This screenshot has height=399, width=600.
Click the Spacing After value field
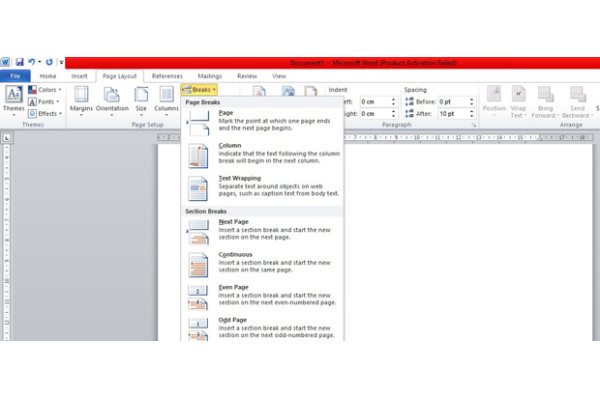click(x=453, y=114)
